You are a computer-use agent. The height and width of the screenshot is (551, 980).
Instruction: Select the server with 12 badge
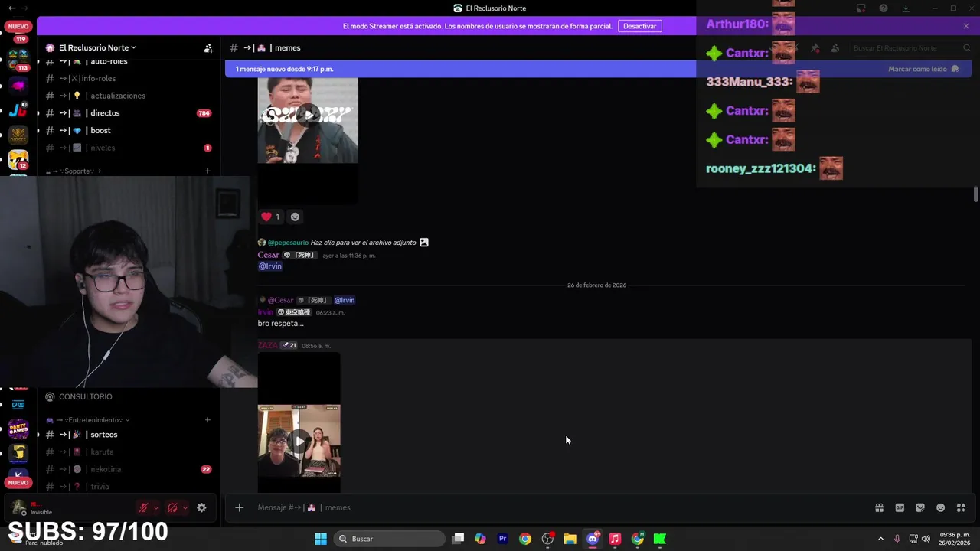[x=18, y=160]
